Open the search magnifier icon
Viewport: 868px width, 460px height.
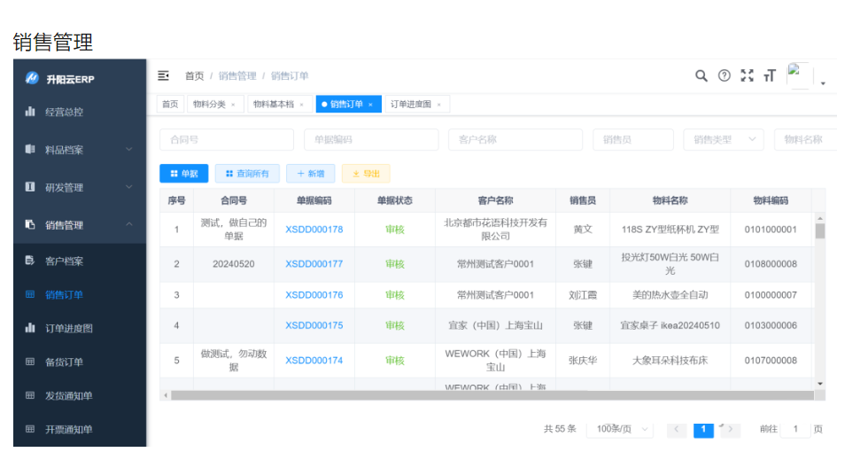click(701, 76)
